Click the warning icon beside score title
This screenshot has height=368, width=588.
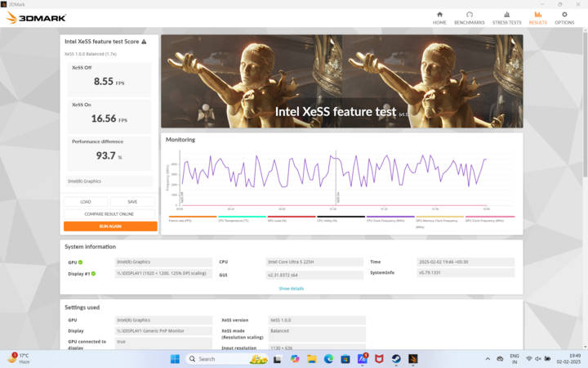pos(145,41)
